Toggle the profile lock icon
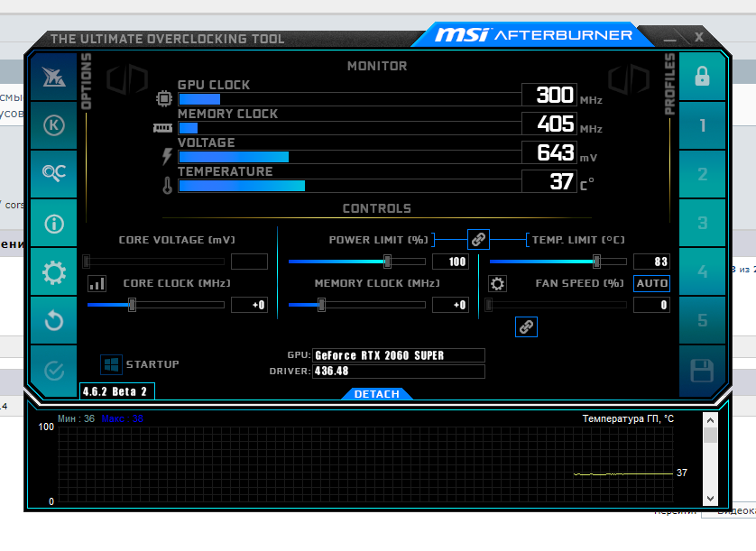756x551 pixels. pyautogui.click(x=702, y=77)
